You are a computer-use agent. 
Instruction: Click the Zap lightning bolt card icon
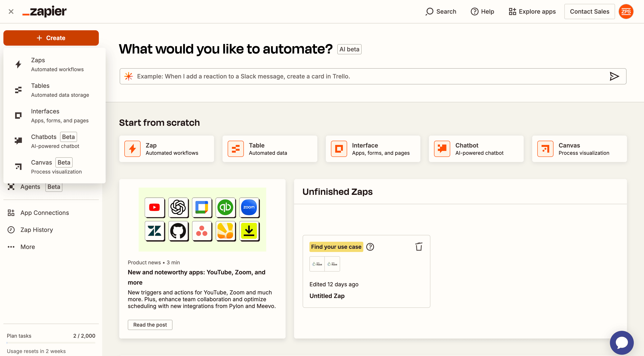pyautogui.click(x=132, y=149)
